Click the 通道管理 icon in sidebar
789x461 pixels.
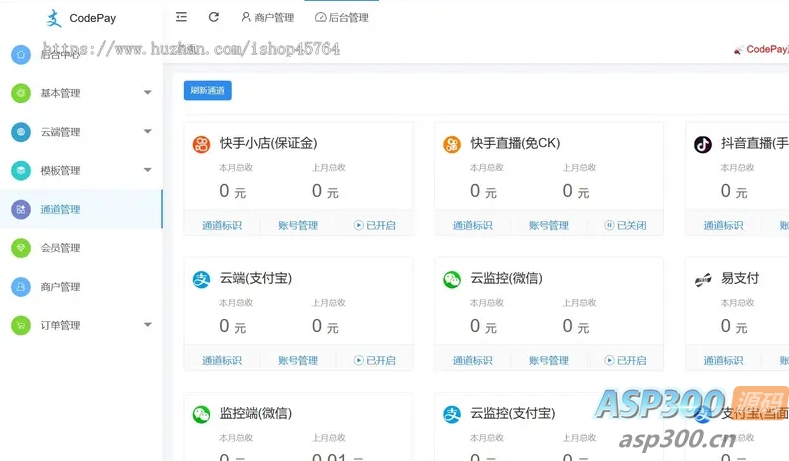point(21,209)
